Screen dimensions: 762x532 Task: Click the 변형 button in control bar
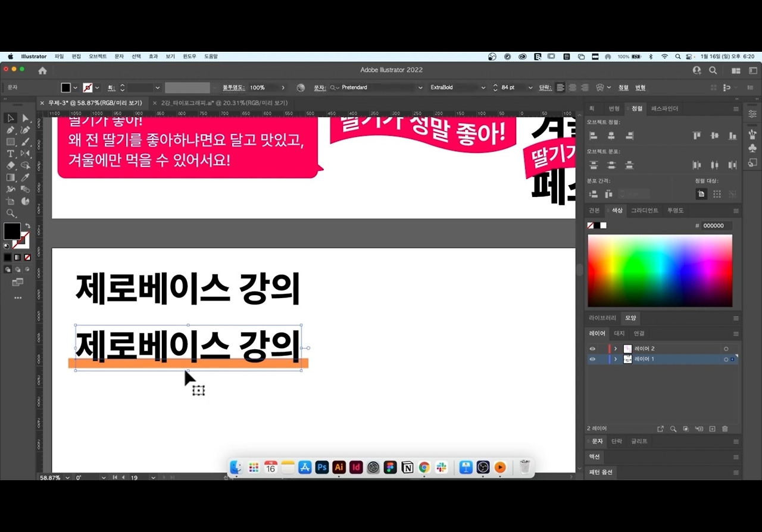tap(640, 87)
